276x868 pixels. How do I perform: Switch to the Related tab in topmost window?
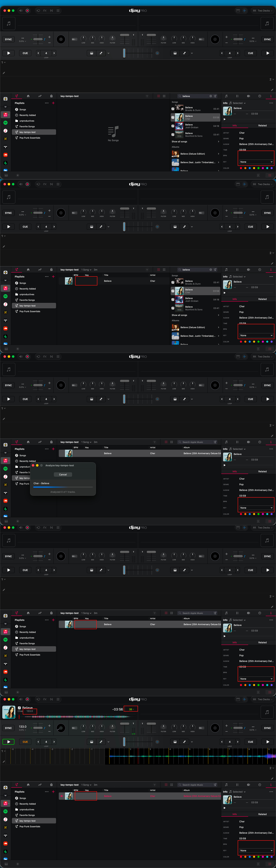[x=262, y=125]
